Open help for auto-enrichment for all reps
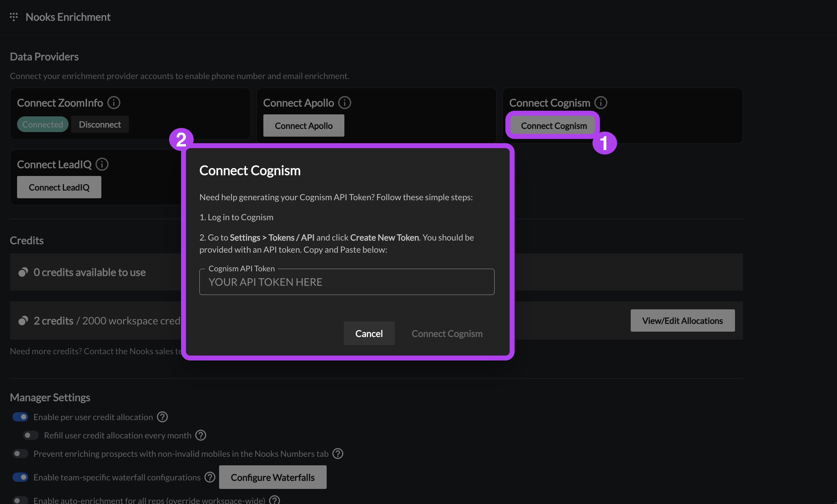The width and height of the screenshot is (837, 504). (x=275, y=500)
